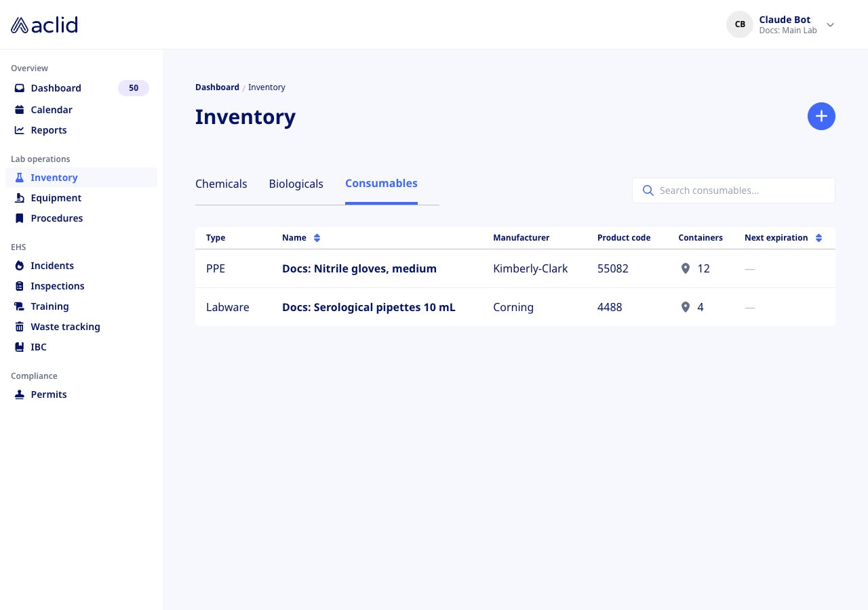Click the Equipment microscope icon
Viewport: 868px width, 610px height.
[x=20, y=198]
